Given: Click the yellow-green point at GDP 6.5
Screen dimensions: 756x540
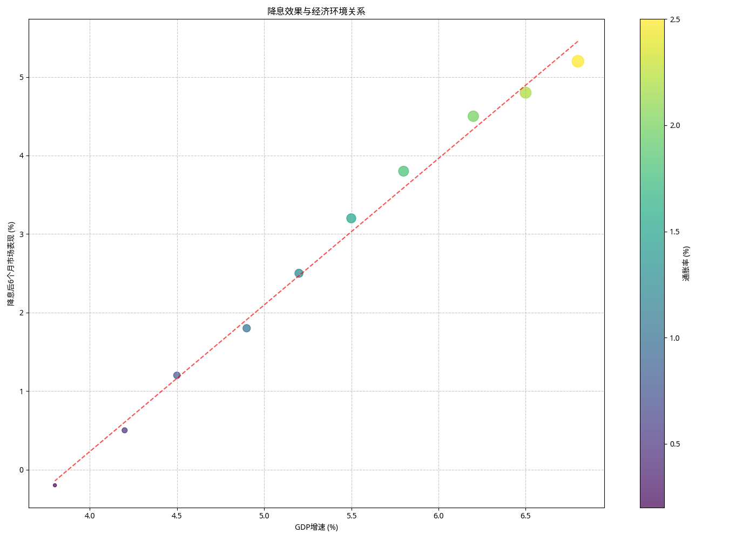Looking at the screenshot, I should pyautogui.click(x=525, y=92).
